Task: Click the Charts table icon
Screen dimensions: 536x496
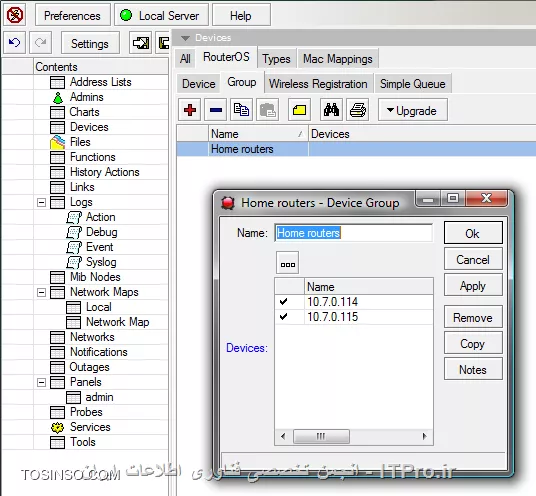Action: (x=57, y=112)
